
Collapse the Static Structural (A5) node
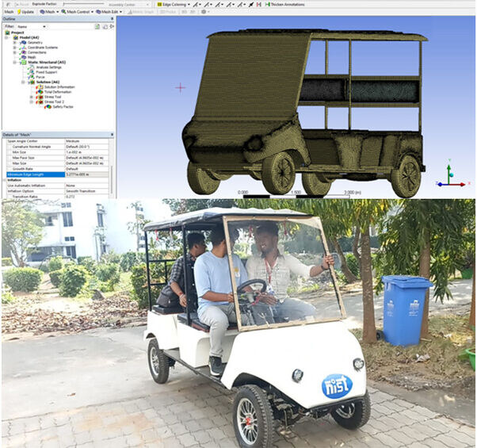(x=14, y=62)
